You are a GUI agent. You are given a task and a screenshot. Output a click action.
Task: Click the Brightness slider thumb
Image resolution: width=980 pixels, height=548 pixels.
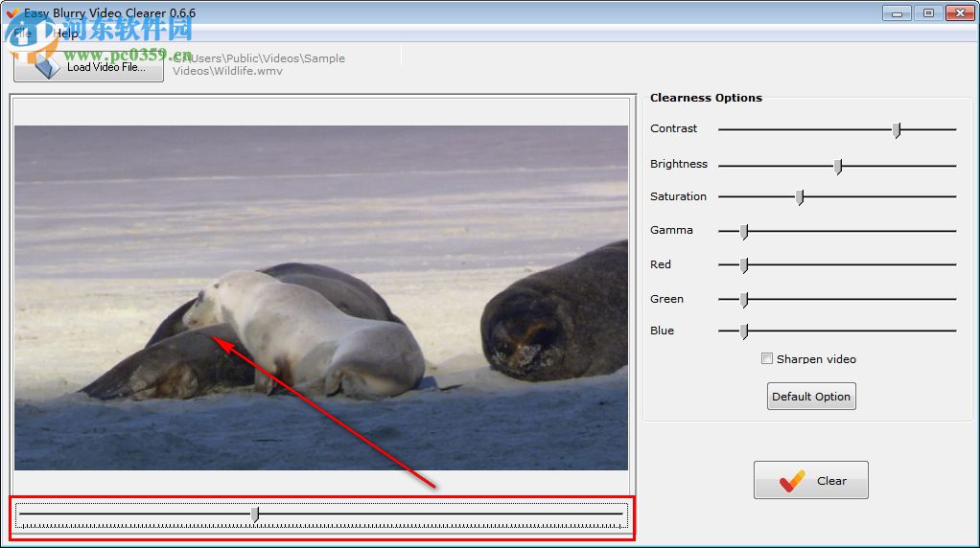click(838, 166)
